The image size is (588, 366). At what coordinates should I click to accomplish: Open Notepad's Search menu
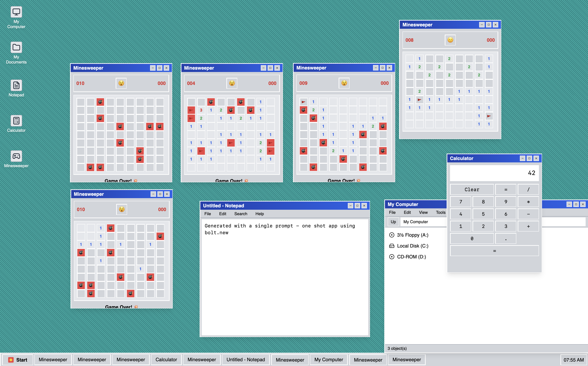click(241, 214)
